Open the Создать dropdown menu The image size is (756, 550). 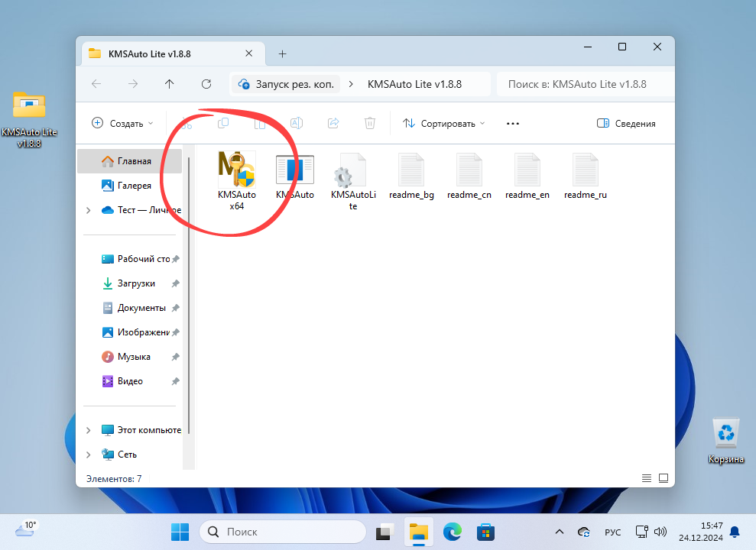tap(122, 123)
